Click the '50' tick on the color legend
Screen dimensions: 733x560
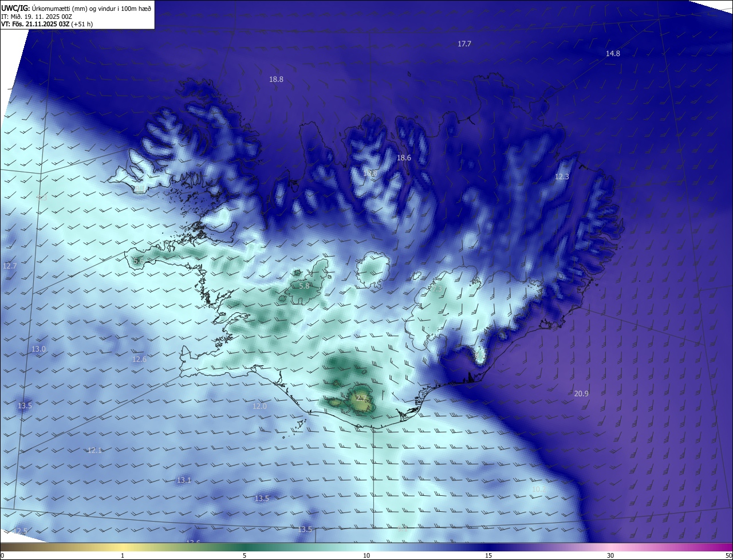pyautogui.click(x=728, y=555)
